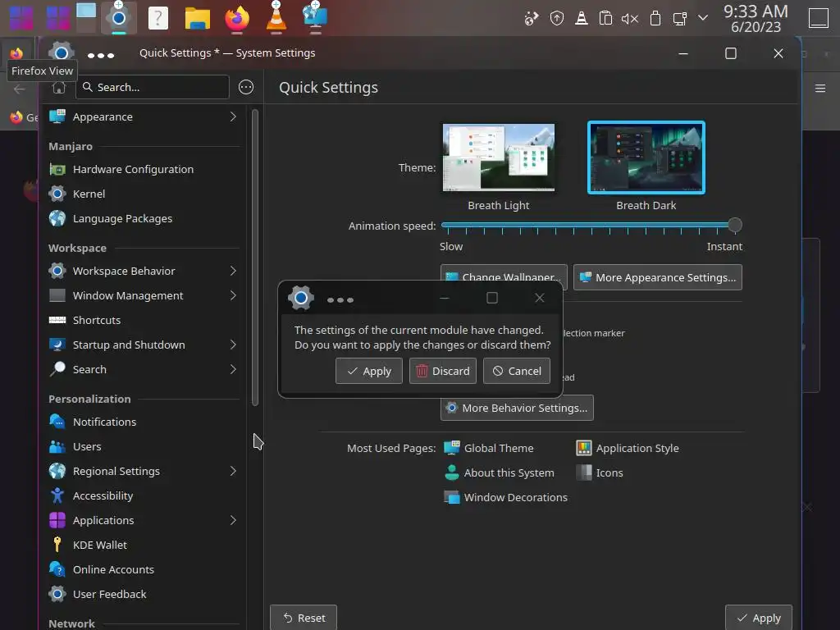Open the Users settings page
This screenshot has height=630, width=840.
pyautogui.click(x=143, y=447)
